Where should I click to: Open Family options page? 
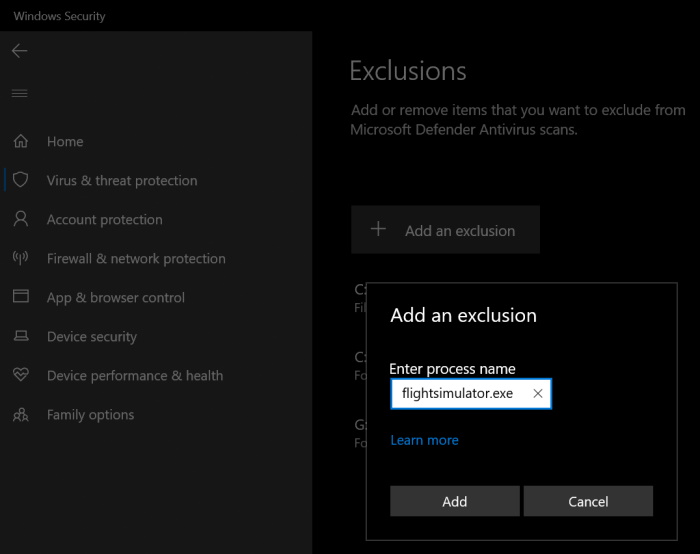[x=91, y=415]
